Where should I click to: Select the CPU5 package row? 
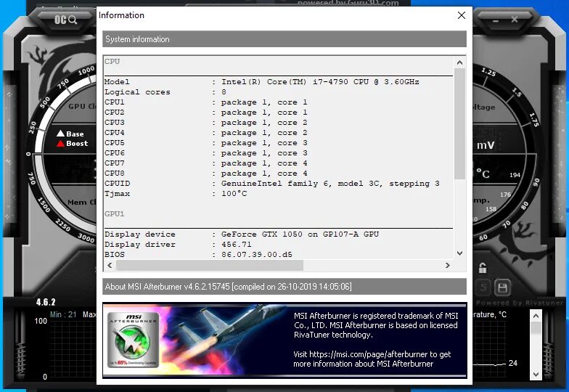click(206, 143)
